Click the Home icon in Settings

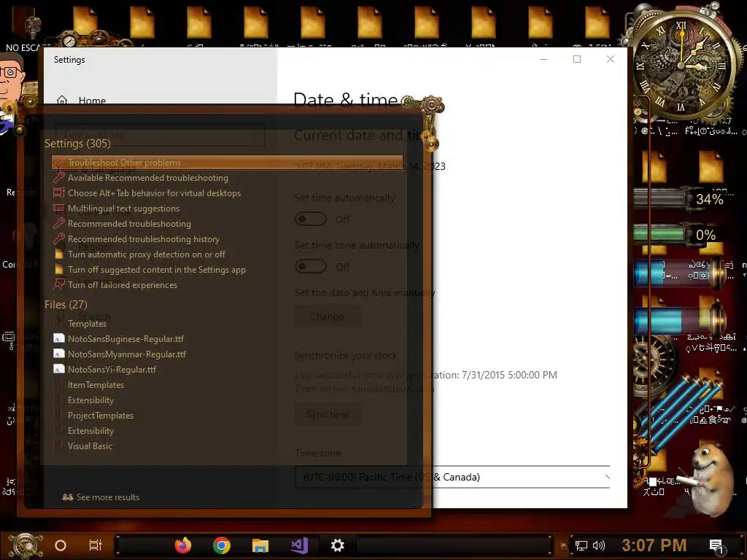(62, 100)
